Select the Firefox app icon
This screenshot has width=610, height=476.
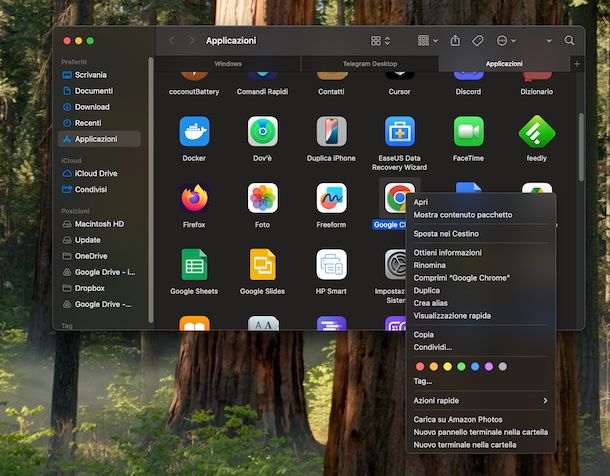point(194,198)
